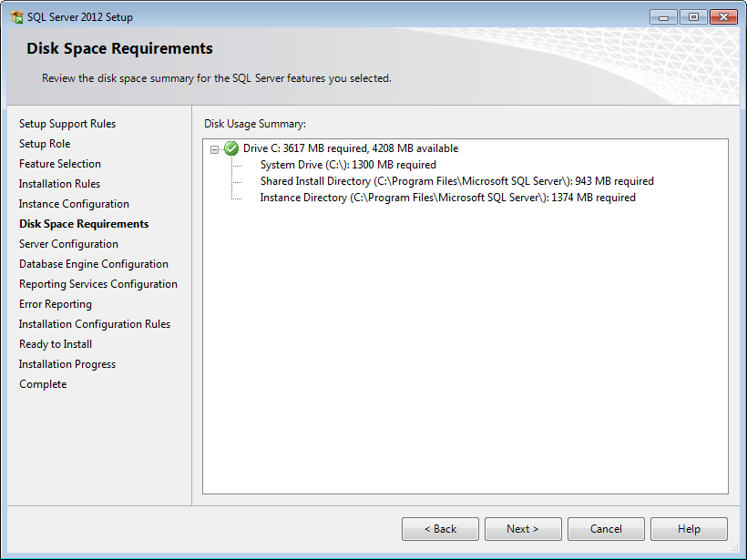747x560 pixels.
Task: Select Instance Configuration step
Action: (x=74, y=204)
